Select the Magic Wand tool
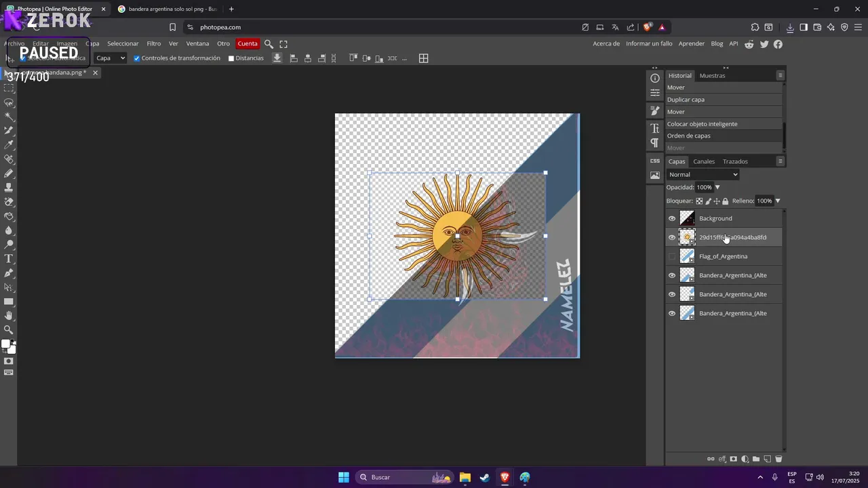This screenshot has width=868, height=488. click(9, 117)
